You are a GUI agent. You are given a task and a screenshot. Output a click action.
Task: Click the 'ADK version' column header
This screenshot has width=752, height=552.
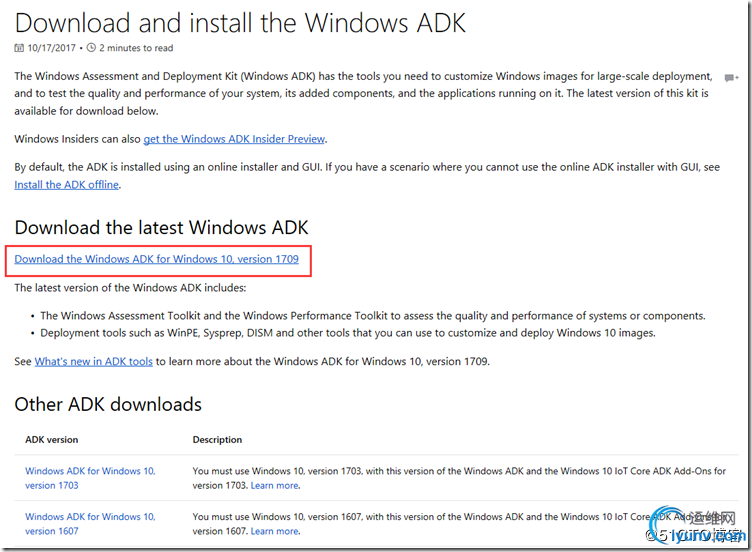coord(51,440)
